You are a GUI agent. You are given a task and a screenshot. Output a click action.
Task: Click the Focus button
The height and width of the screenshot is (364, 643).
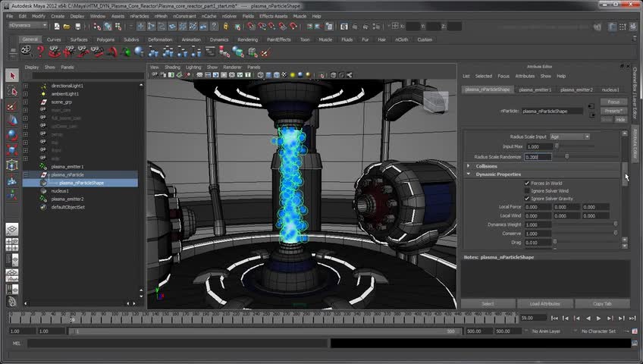click(613, 102)
